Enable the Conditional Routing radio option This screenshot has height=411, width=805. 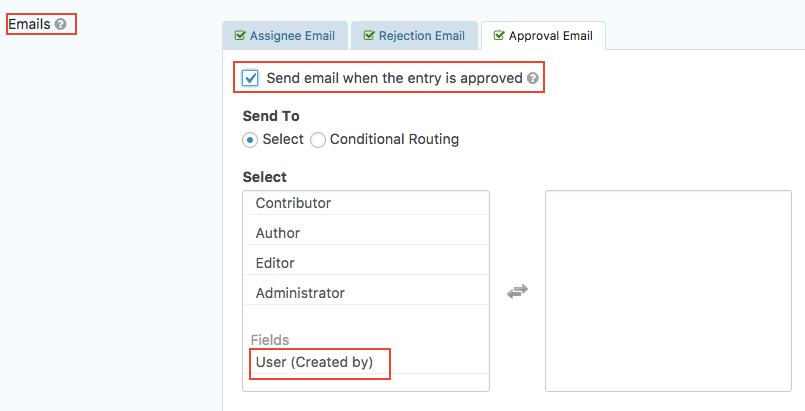[x=318, y=140]
